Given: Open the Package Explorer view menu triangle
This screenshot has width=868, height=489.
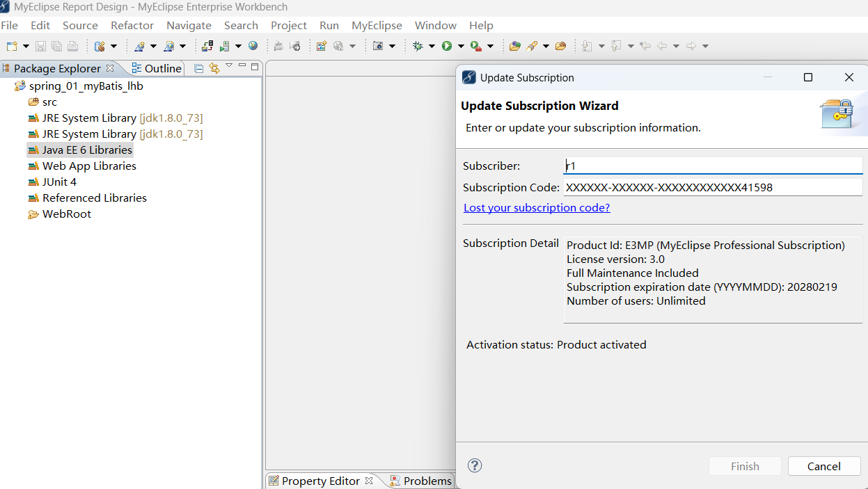Looking at the screenshot, I should coord(229,65).
